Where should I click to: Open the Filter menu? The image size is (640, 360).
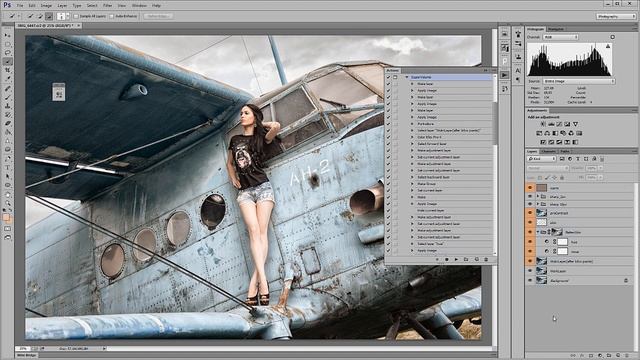[x=108, y=6]
